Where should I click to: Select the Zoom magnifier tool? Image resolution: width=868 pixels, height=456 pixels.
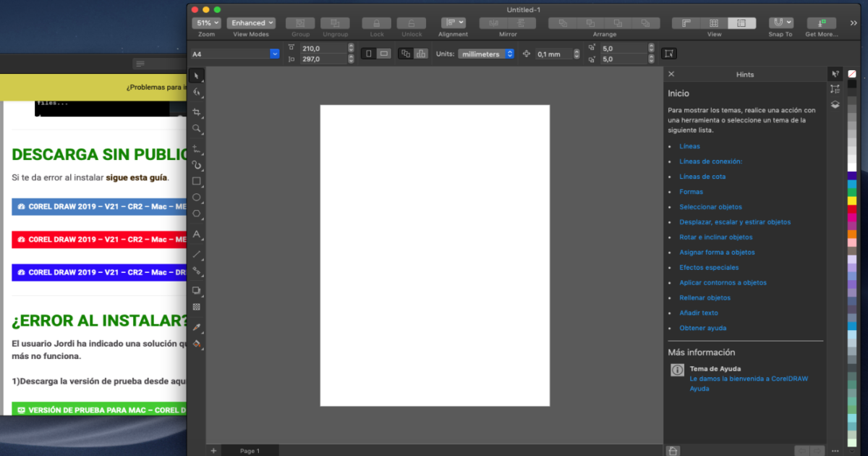[196, 129]
